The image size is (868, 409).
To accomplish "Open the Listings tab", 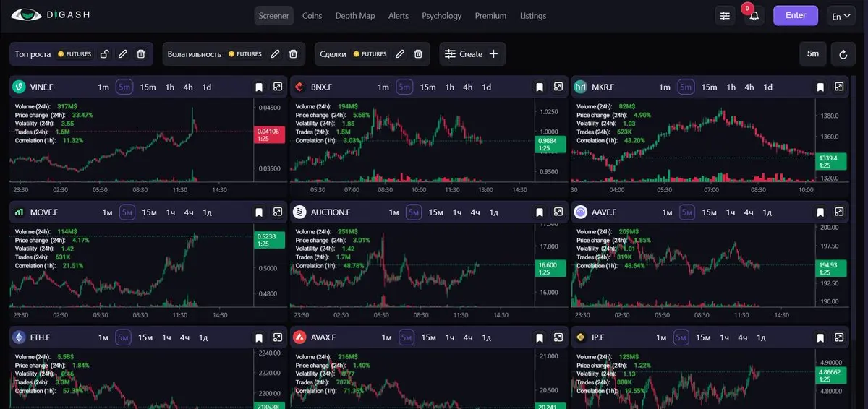I will coord(533,16).
